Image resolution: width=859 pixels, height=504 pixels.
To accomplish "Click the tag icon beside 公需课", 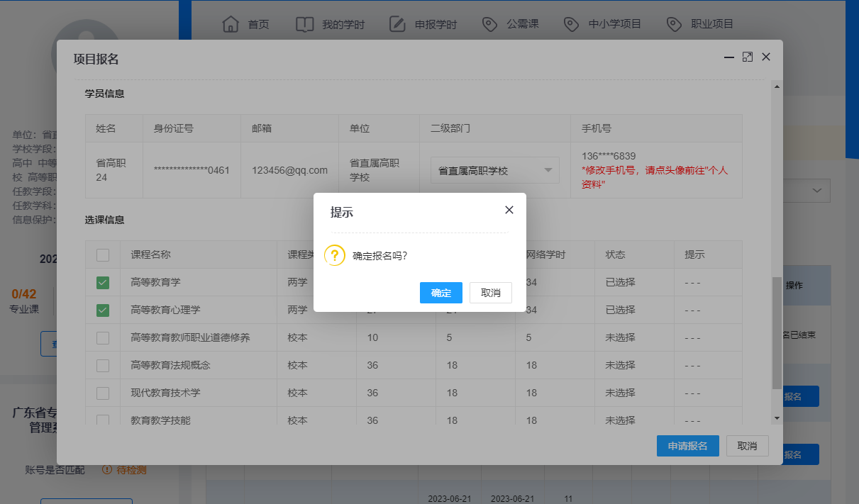I will (489, 24).
